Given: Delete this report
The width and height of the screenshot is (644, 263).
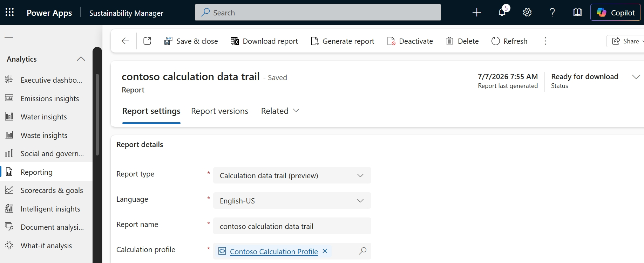Looking at the screenshot, I should tap(462, 41).
